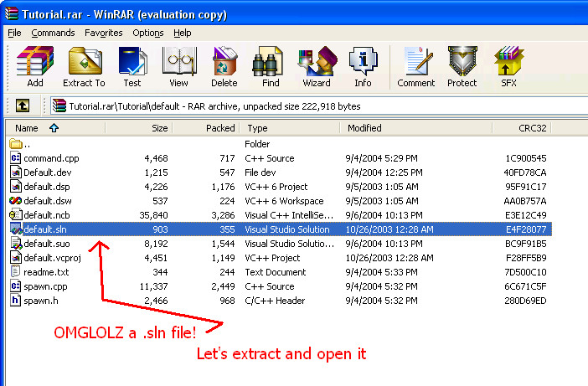This screenshot has height=386, width=588.
Task: Click the default.dsp file icon
Action: click(15, 186)
